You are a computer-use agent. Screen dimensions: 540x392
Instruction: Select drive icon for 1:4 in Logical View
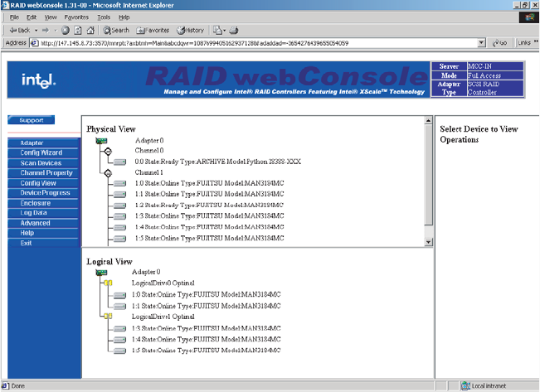119,340
